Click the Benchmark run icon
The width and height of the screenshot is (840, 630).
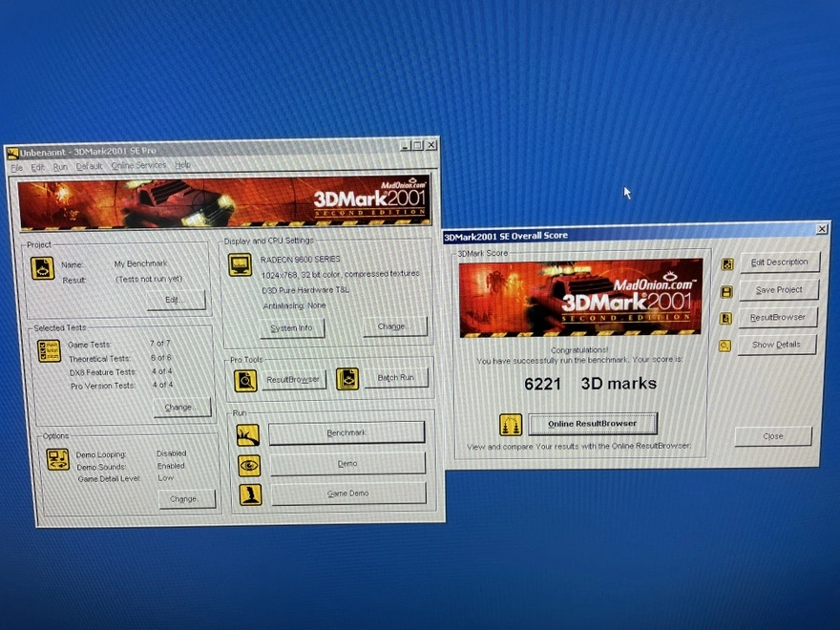coord(248,434)
